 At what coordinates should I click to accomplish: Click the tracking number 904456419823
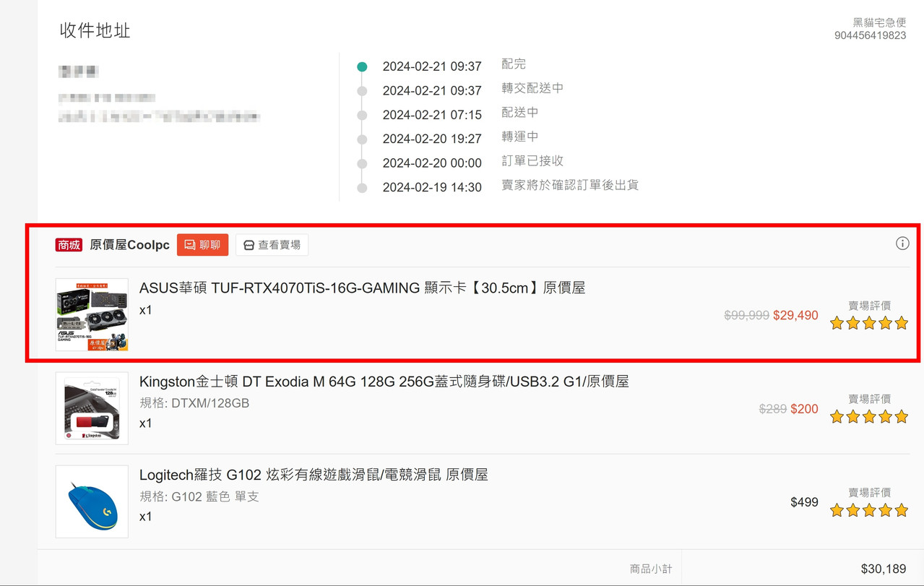[x=870, y=35]
